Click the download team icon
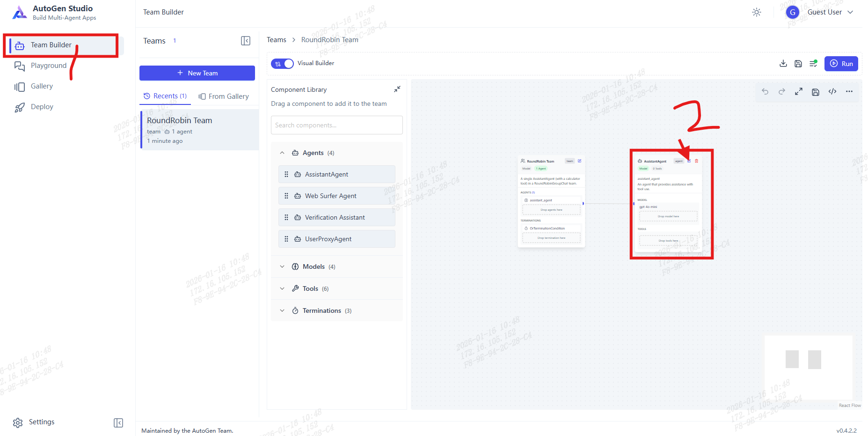Image resolution: width=868 pixels, height=436 pixels. [x=783, y=64]
